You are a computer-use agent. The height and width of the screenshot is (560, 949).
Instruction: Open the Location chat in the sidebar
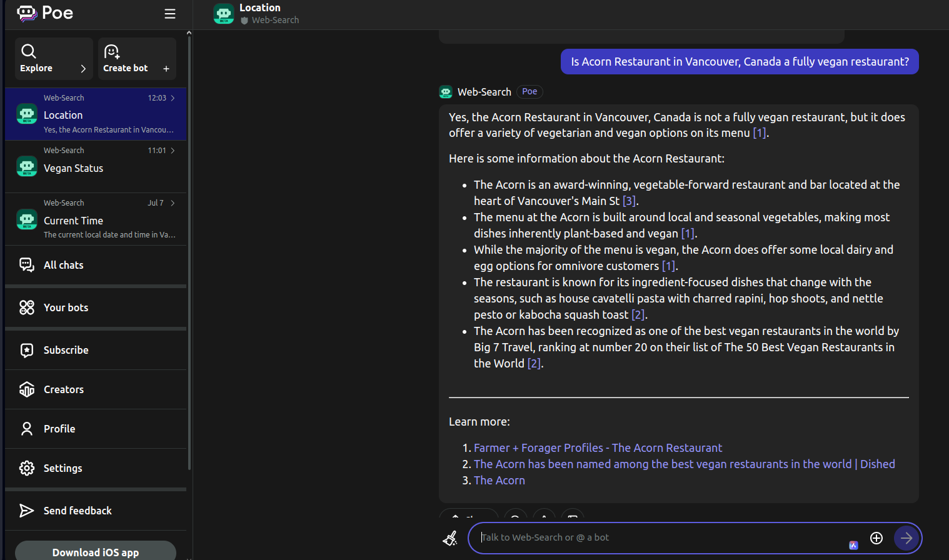pos(96,114)
